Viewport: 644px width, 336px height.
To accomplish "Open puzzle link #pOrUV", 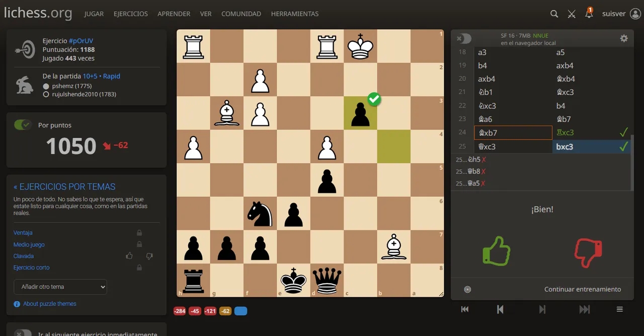I will click(81, 41).
